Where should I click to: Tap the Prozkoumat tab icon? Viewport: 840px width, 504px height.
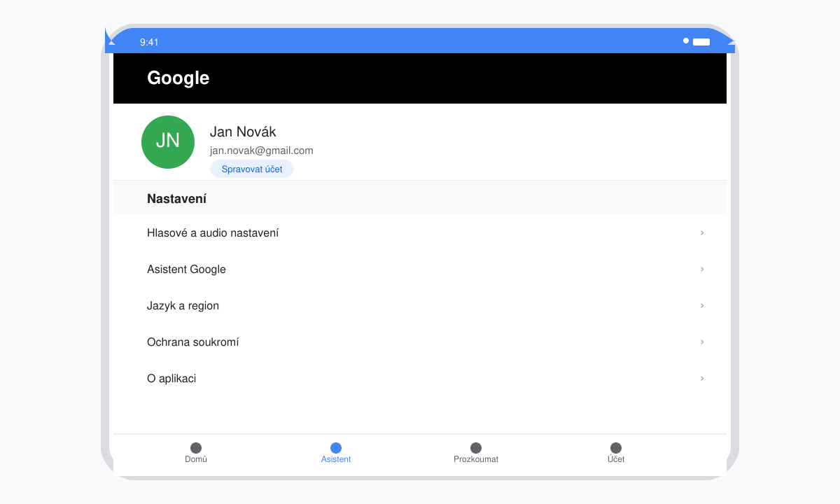coord(476,448)
